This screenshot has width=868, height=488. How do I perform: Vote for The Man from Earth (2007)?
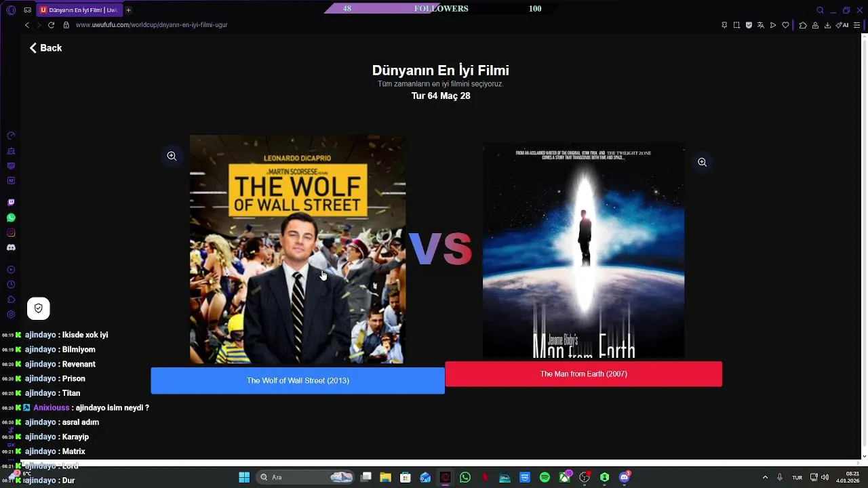[583, 374]
